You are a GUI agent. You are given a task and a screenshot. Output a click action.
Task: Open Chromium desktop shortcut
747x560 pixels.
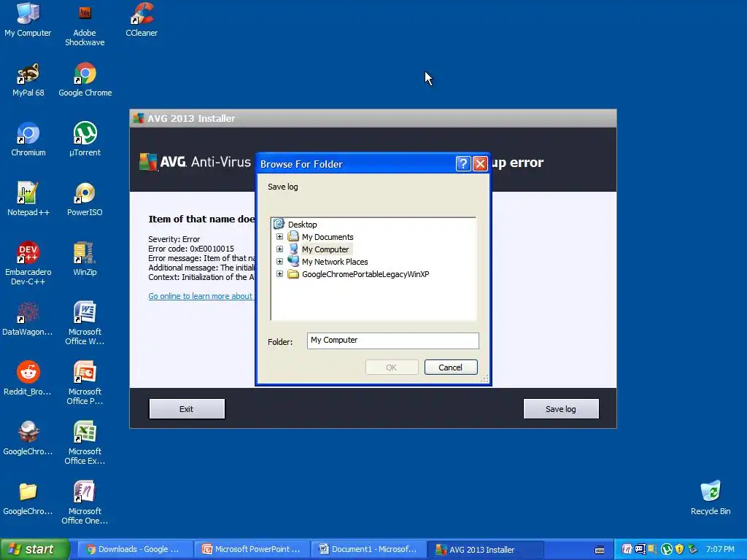pyautogui.click(x=28, y=139)
